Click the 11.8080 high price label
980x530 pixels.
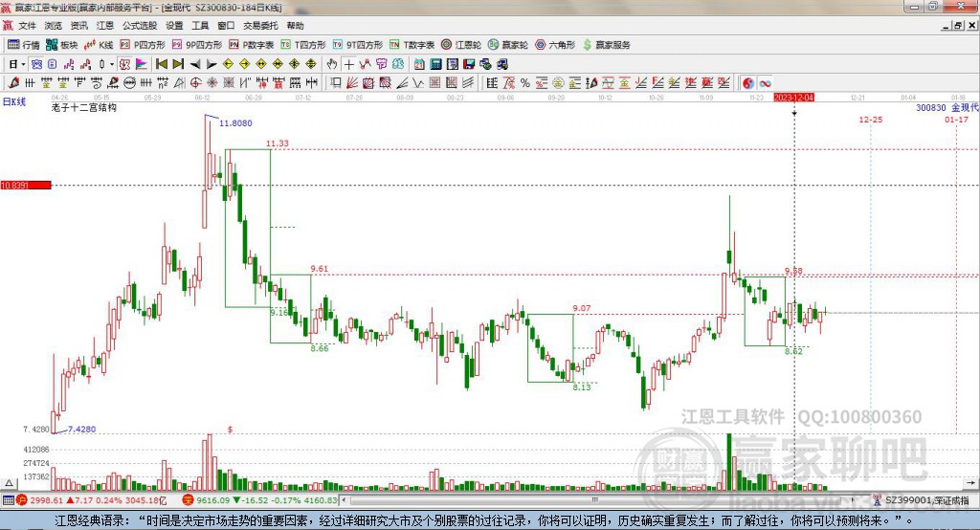tap(235, 123)
